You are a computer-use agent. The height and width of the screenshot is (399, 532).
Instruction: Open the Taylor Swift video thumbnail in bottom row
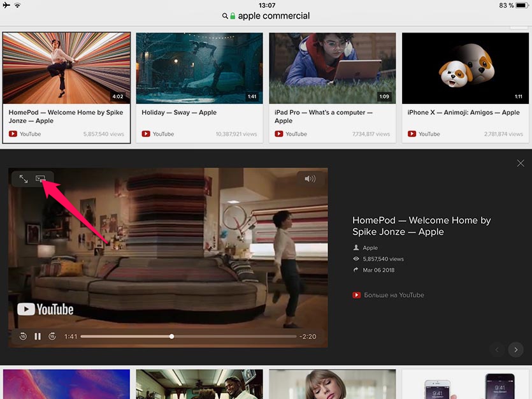[x=333, y=384]
